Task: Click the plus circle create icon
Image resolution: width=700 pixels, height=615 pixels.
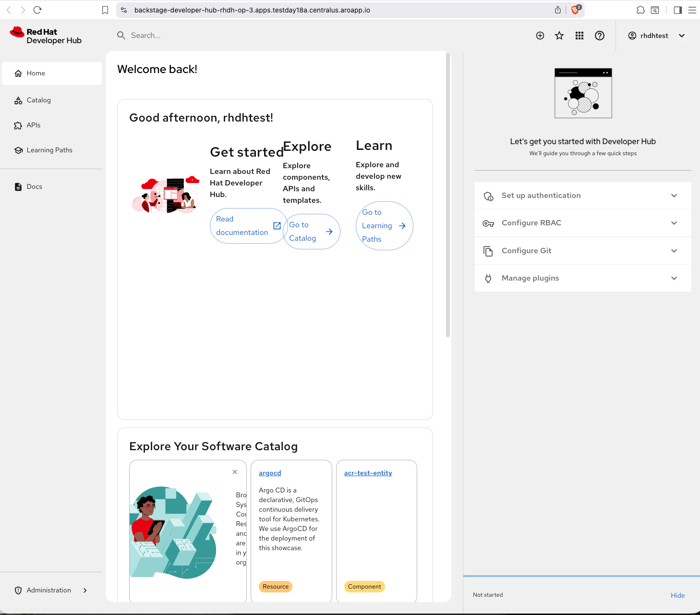Action: coord(540,36)
